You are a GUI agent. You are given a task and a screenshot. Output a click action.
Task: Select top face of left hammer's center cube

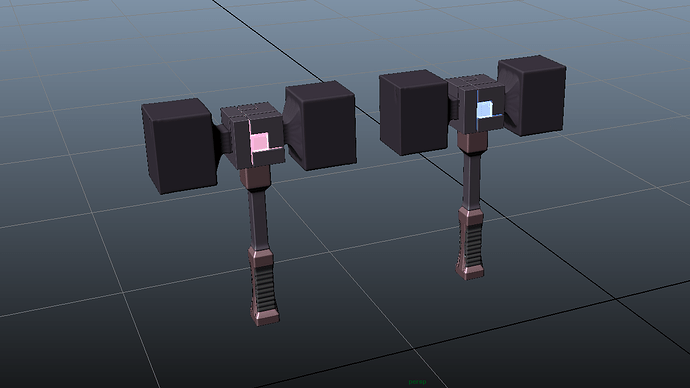tap(249, 112)
